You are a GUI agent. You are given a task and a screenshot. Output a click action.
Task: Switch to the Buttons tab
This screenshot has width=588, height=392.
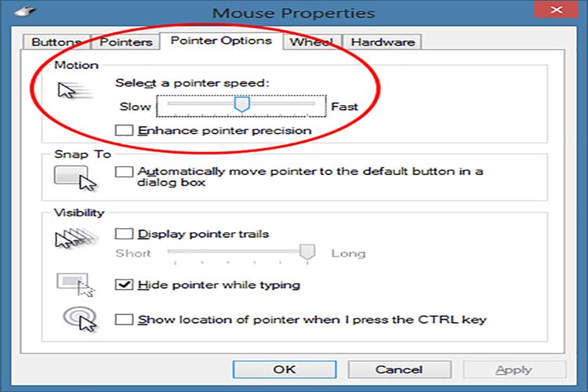pyautogui.click(x=56, y=42)
